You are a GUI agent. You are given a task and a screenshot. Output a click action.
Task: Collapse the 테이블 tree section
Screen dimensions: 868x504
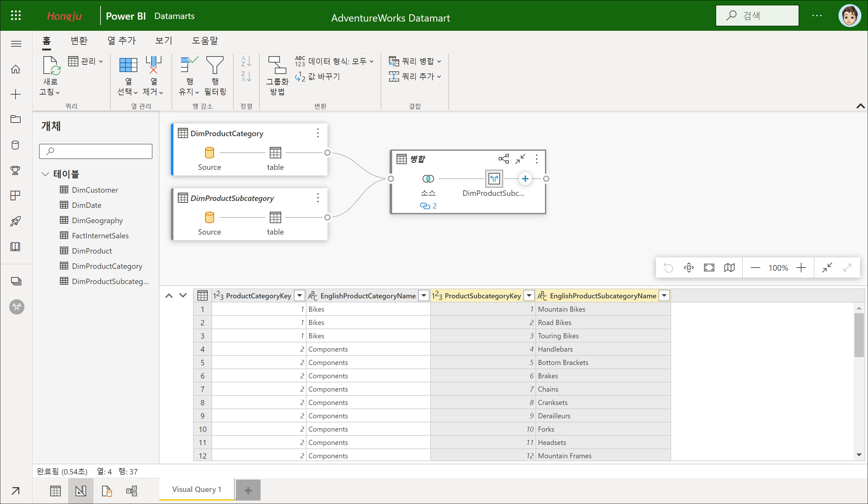coord(45,174)
